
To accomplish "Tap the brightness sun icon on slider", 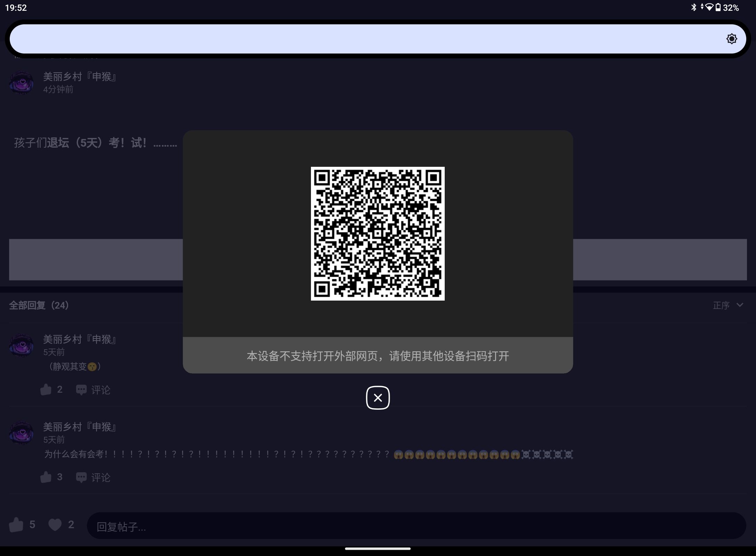I will tap(731, 39).
